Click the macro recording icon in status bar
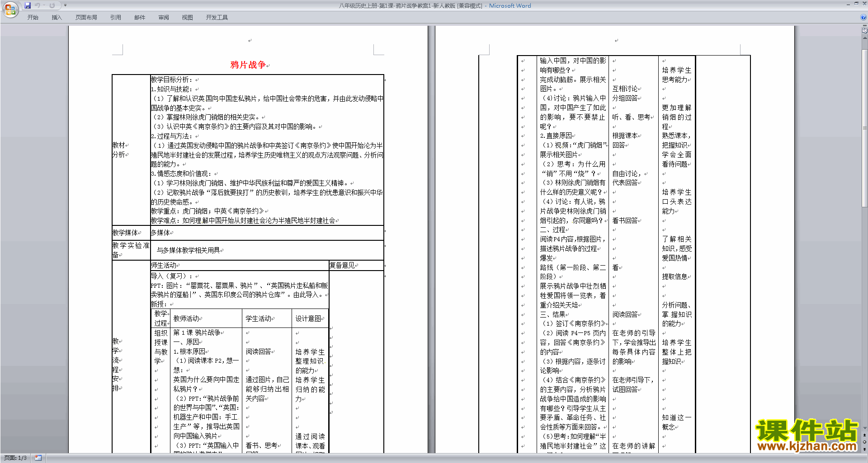The width and height of the screenshot is (868, 463). [38, 458]
